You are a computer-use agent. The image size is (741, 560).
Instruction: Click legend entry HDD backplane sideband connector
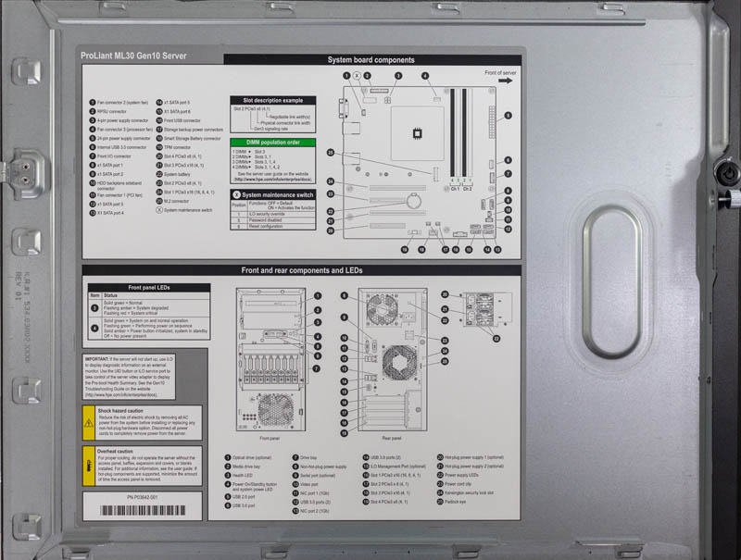tap(116, 185)
